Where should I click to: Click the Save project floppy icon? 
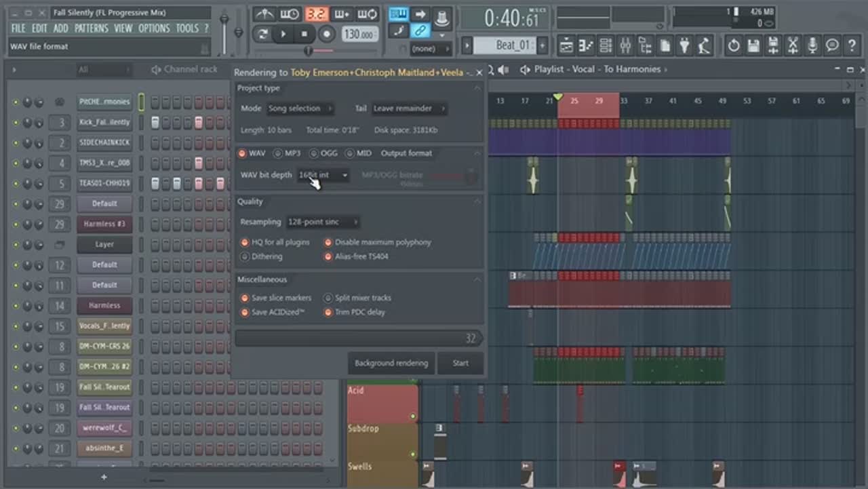click(x=753, y=45)
